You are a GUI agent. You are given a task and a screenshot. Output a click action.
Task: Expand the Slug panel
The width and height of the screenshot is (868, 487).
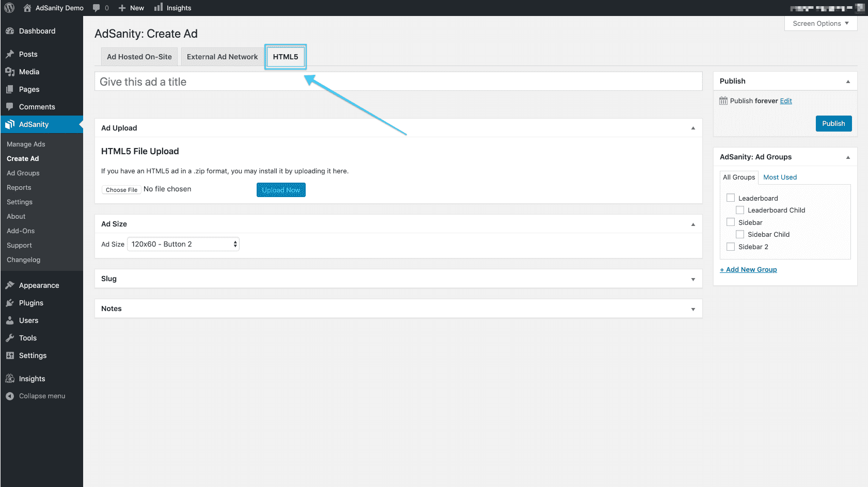click(693, 279)
